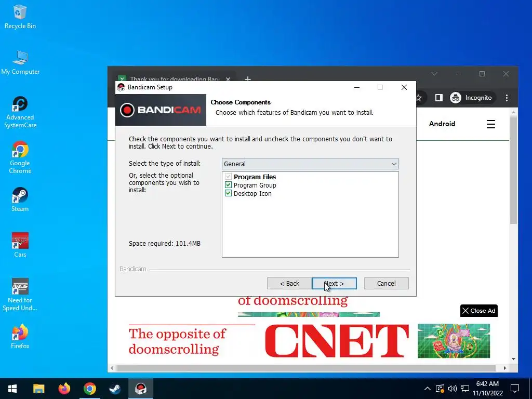The image size is (532, 399).
Task: Click the Chrome vertical scrollbar thumb
Action: 513,170
